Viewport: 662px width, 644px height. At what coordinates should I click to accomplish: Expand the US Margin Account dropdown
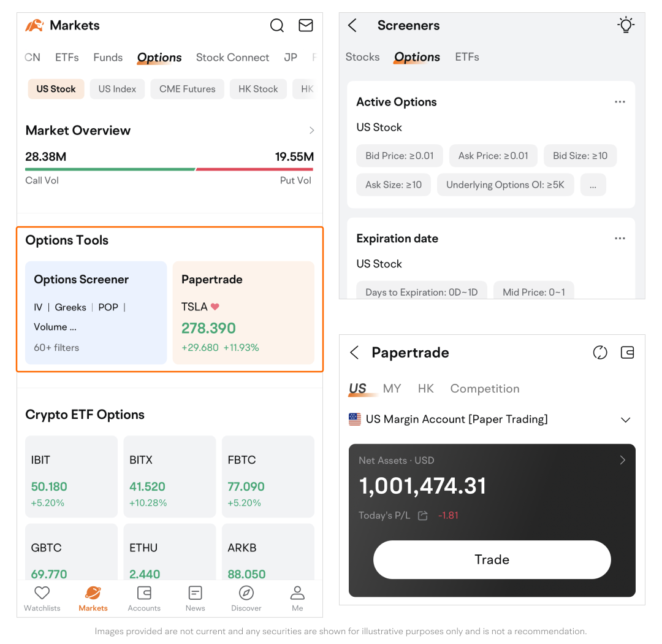[x=625, y=420]
